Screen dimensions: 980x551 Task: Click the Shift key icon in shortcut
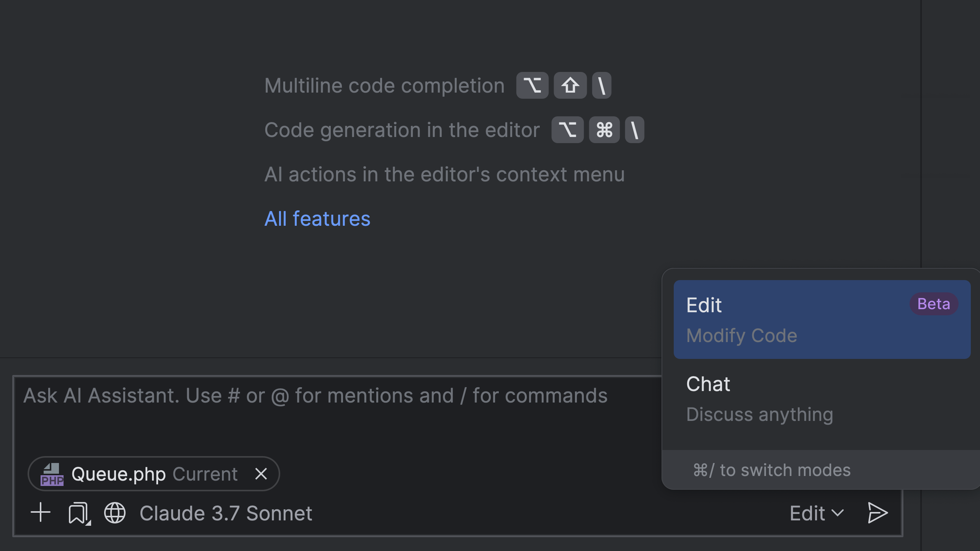[570, 85]
